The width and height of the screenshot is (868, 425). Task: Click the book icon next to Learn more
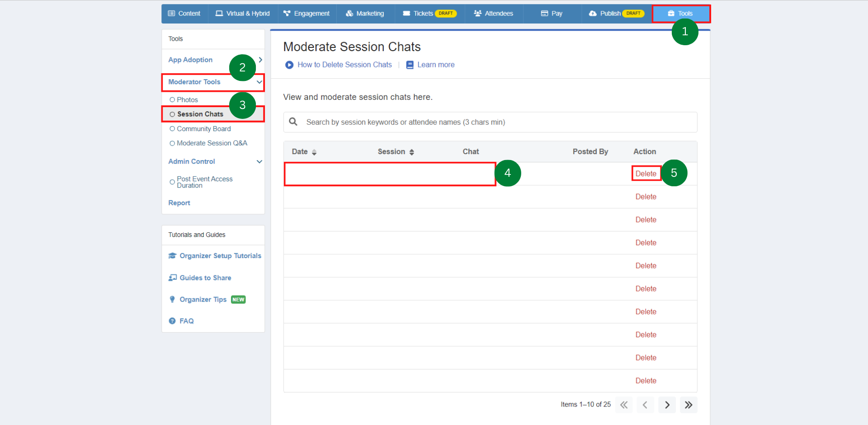point(410,65)
